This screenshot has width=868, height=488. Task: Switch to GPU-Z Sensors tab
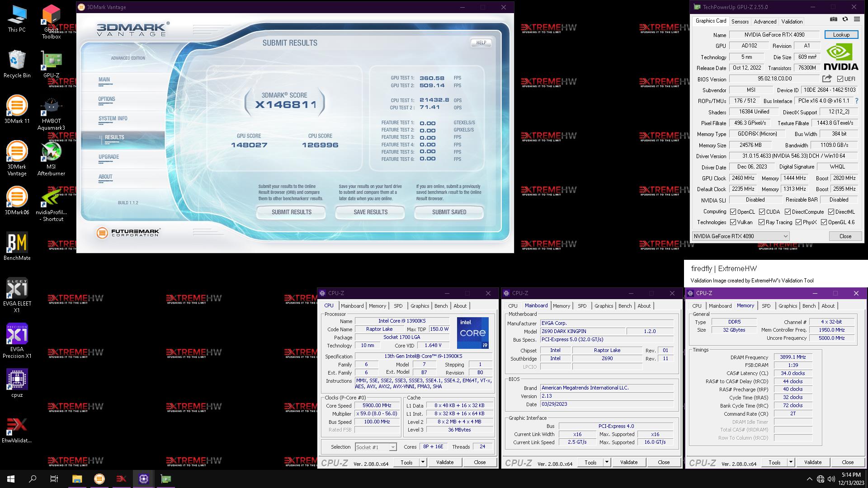pyautogui.click(x=740, y=21)
